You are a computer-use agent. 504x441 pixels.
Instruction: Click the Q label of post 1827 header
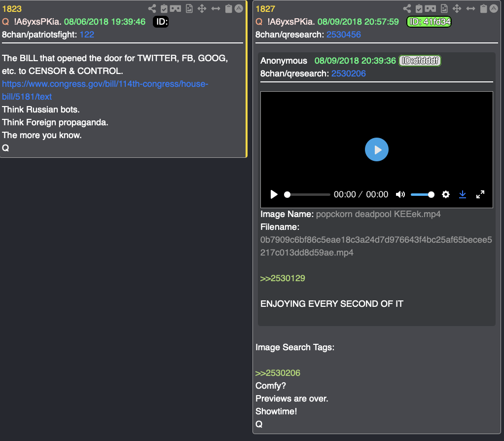(x=259, y=22)
